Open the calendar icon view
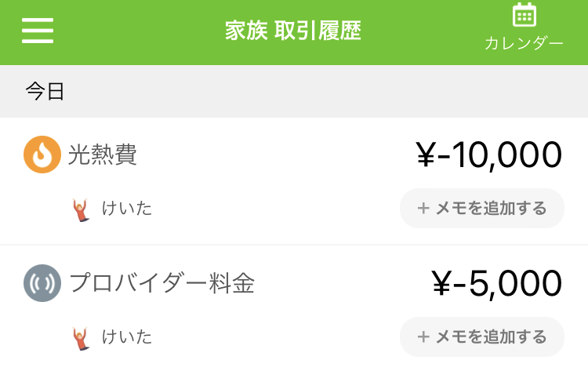This screenshot has width=588, height=371. point(524,15)
